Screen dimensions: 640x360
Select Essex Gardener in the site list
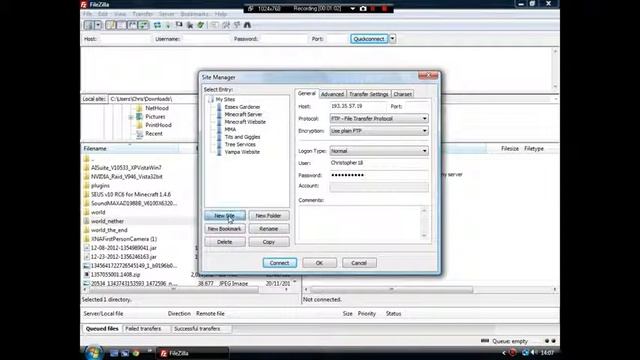[x=242, y=107]
